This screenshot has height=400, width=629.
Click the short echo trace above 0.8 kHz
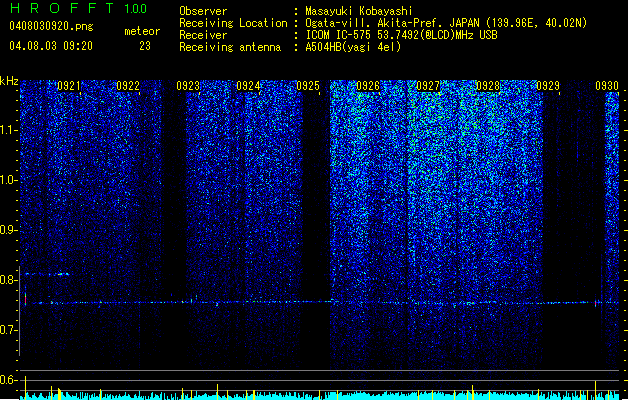tap(47, 274)
